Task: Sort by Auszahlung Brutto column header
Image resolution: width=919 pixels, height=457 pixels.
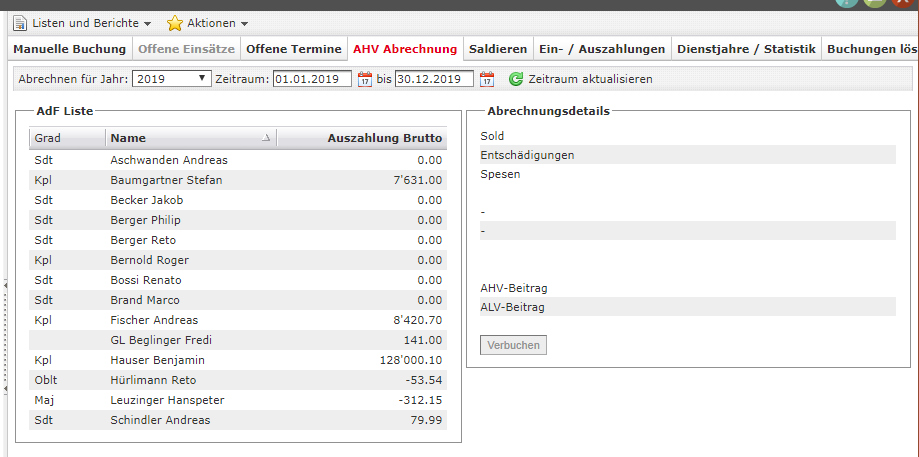Action: coord(362,138)
